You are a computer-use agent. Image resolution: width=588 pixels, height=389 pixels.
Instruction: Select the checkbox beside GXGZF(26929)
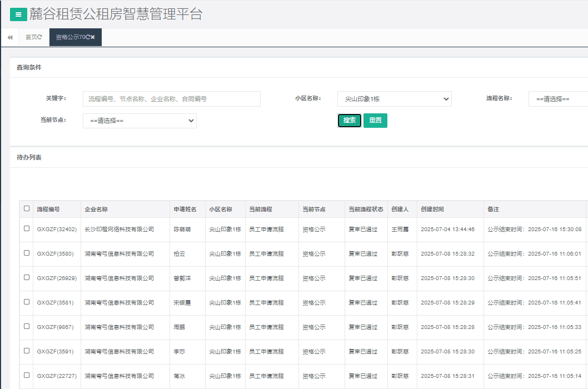click(x=27, y=277)
